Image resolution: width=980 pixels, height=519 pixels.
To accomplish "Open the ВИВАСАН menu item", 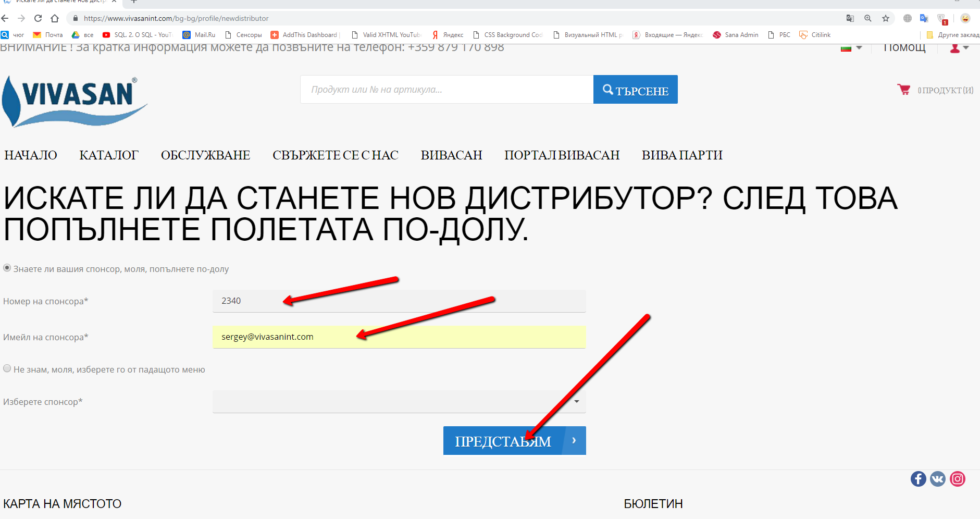I will click(452, 155).
